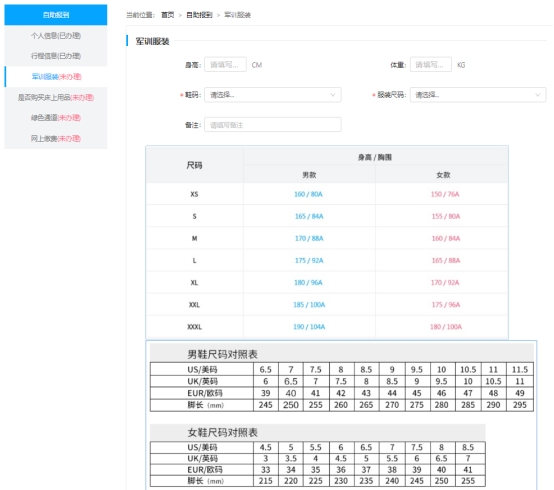Go to 绿色通道(未办理) in sidebar

[56, 118]
